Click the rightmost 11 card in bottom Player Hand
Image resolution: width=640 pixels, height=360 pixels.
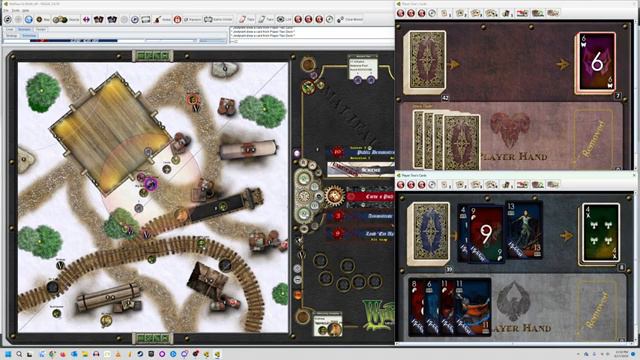point(473,307)
